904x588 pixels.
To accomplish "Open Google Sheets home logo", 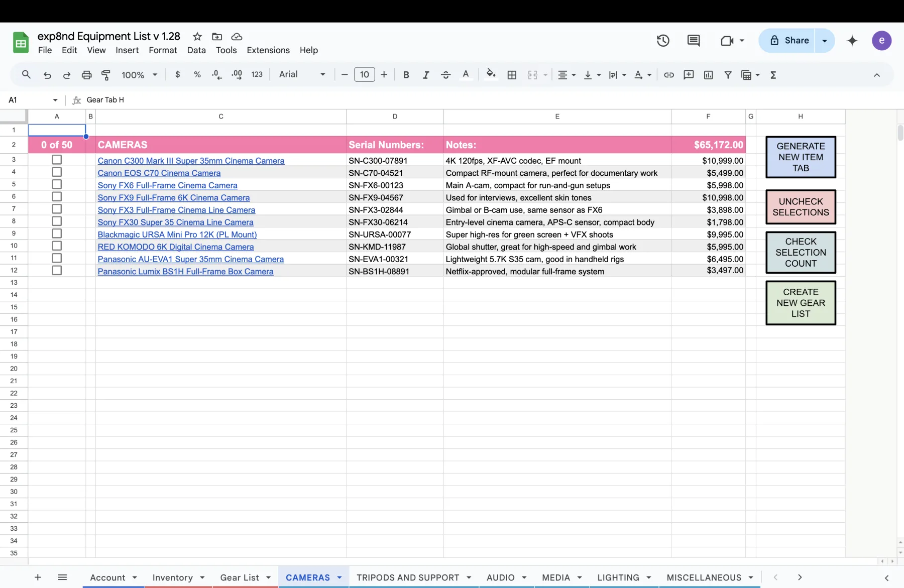I will click(21, 43).
